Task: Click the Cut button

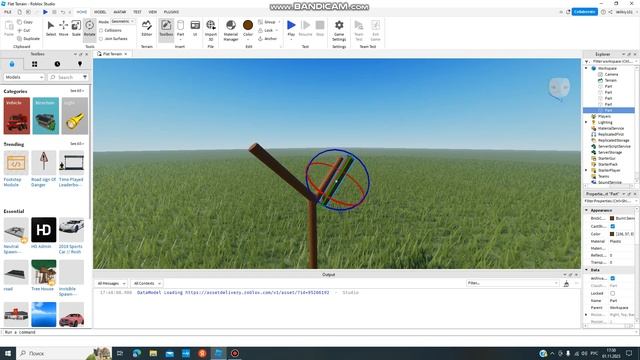Action: tap(24, 30)
